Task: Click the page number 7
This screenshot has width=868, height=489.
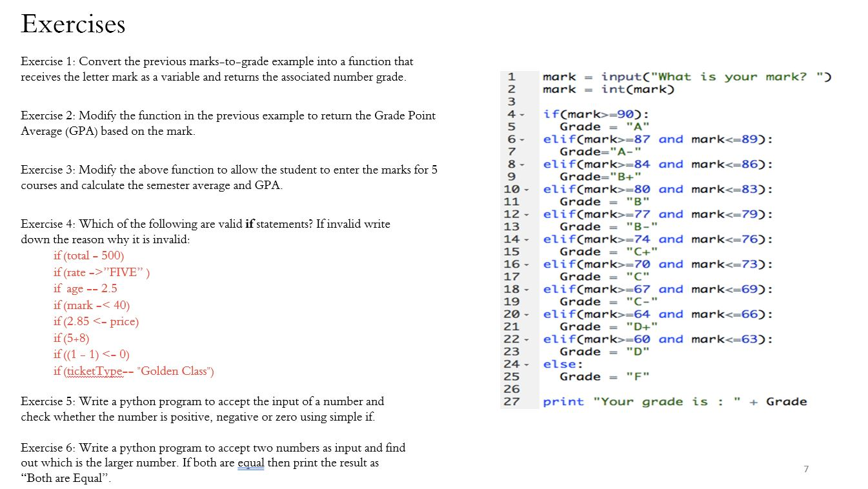Action: click(x=805, y=470)
